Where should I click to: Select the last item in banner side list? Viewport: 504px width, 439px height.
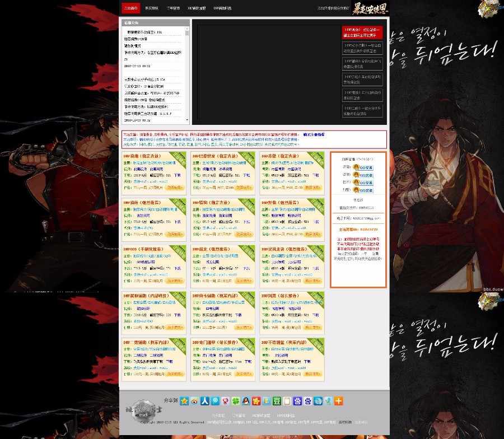pyautogui.click(x=362, y=111)
